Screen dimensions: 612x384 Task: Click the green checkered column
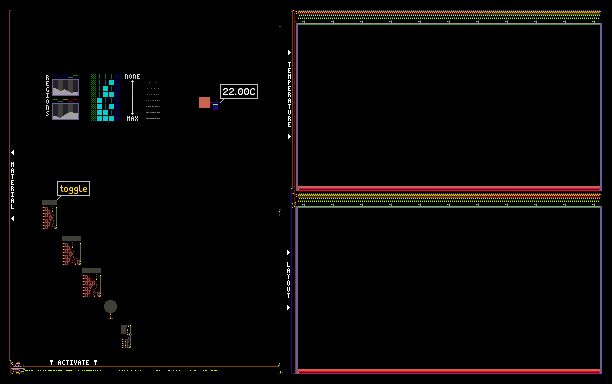93,98
